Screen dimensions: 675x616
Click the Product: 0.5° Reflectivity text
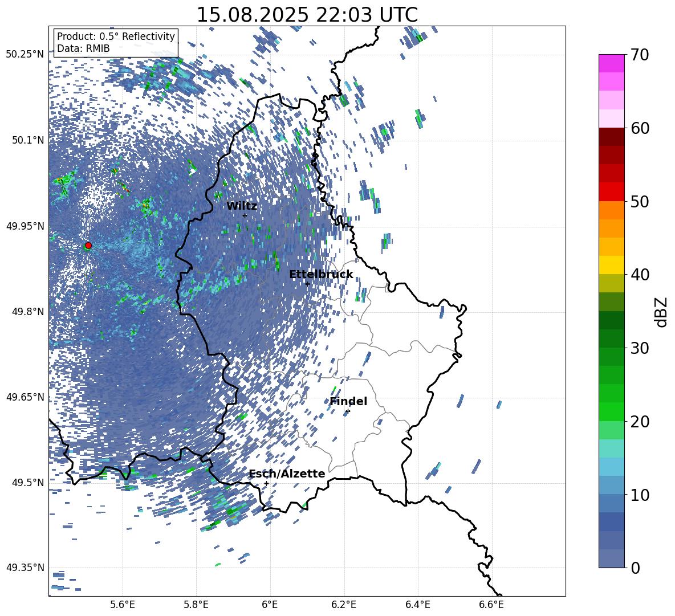[116, 36]
